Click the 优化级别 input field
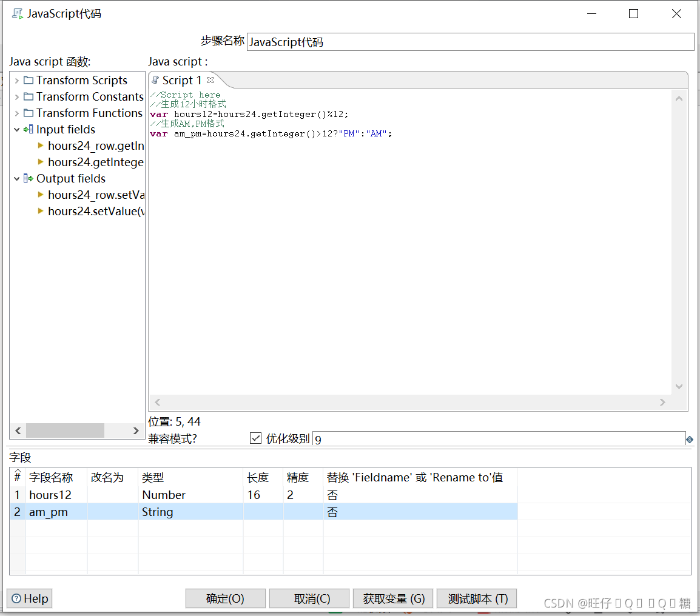The height and width of the screenshot is (616, 700). [x=499, y=439]
